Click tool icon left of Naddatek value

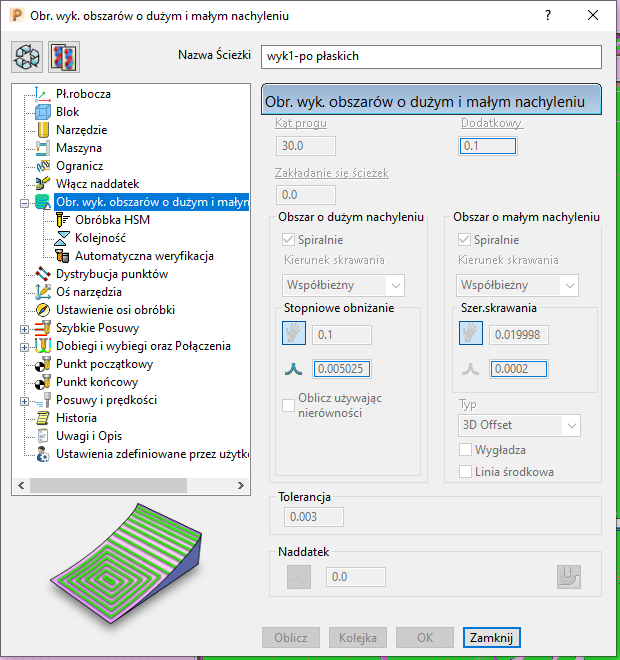(299, 577)
